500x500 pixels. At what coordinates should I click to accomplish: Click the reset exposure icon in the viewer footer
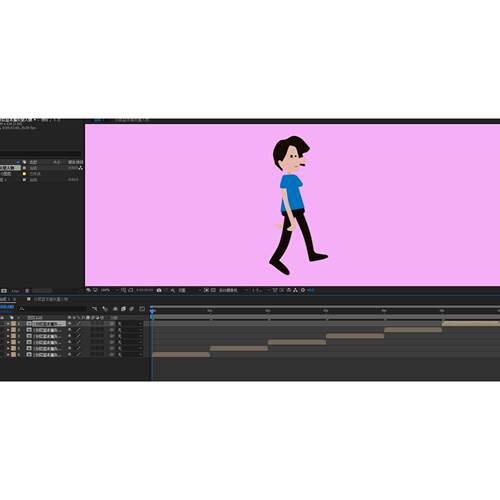(303, 290)
